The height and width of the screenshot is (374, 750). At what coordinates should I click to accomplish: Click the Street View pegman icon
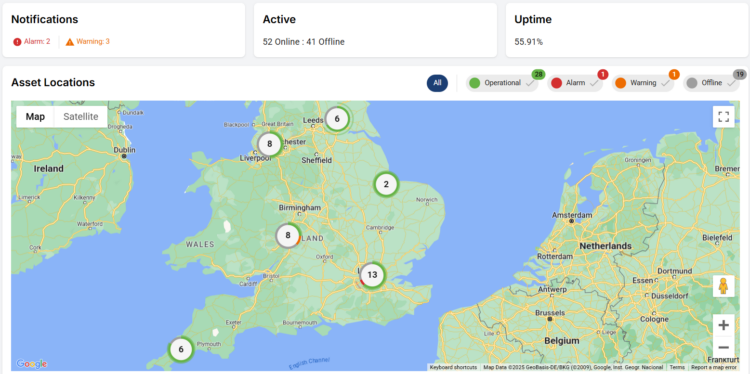coord(723,286)
